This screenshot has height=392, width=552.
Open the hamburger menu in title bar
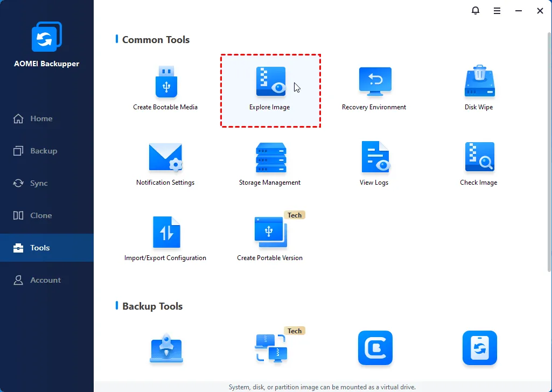click(497, 11)
